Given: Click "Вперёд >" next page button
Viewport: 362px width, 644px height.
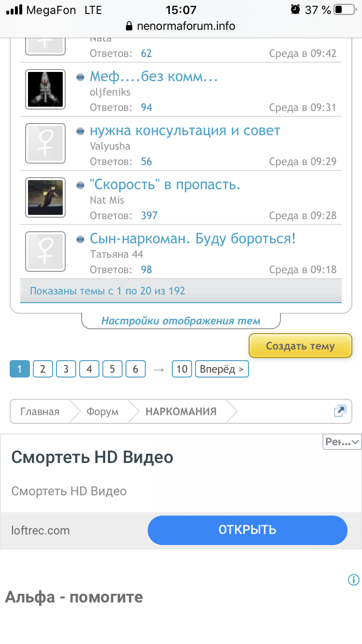Looking at the screenshot, I should tap(222, 369).
